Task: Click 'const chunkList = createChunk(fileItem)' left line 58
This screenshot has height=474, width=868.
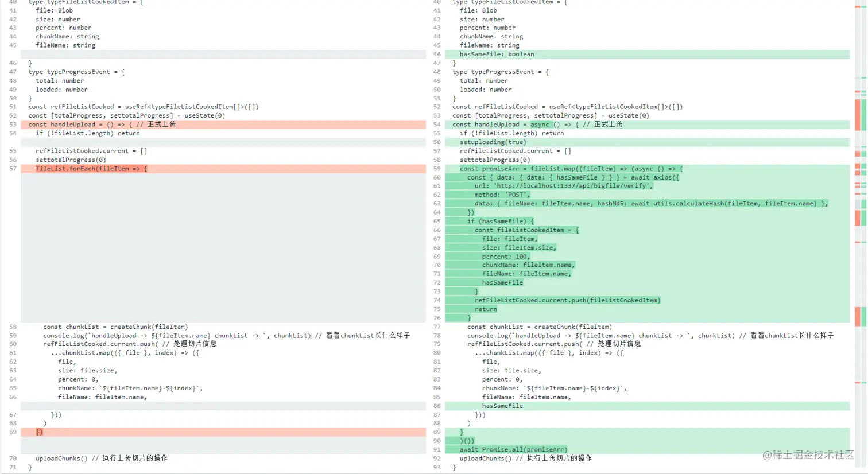Action: [115, 327]
